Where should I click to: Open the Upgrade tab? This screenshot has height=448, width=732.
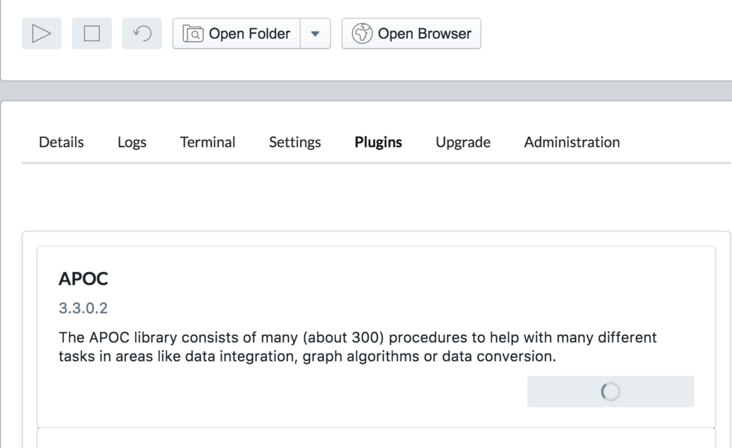[463, 142]
